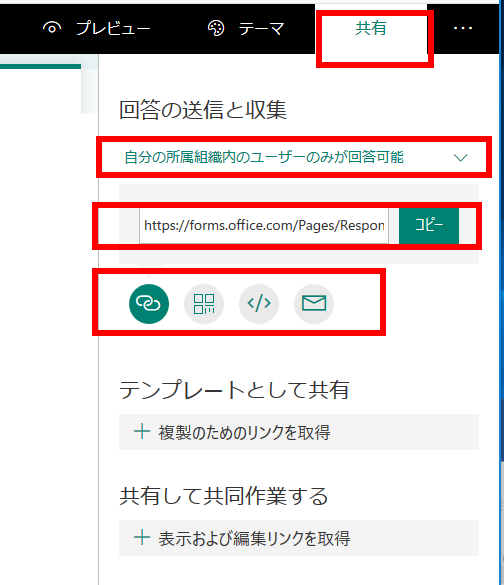504x585 pixels.
Task: Open 自分の所属組織内のユーザーのみが回答可能 dropdown
Action: (x=294, y=157)
